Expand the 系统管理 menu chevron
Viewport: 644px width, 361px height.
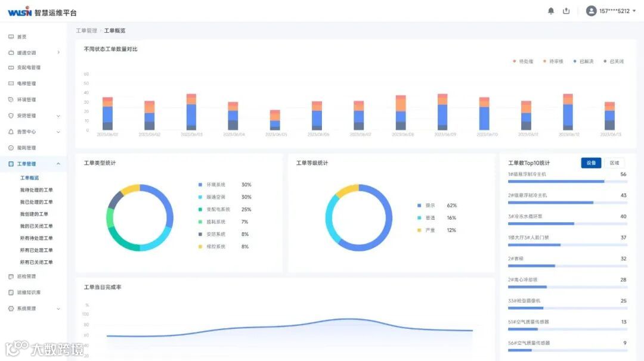click(x=58, y=309)
